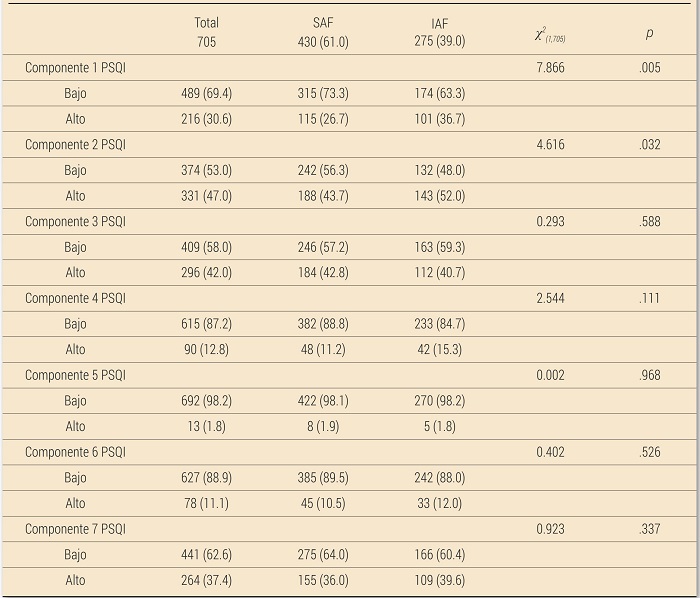Image resolution: width=700 pixels, height=598 pixels.
Task: Click the p value .032
Action: click(650, 145)
